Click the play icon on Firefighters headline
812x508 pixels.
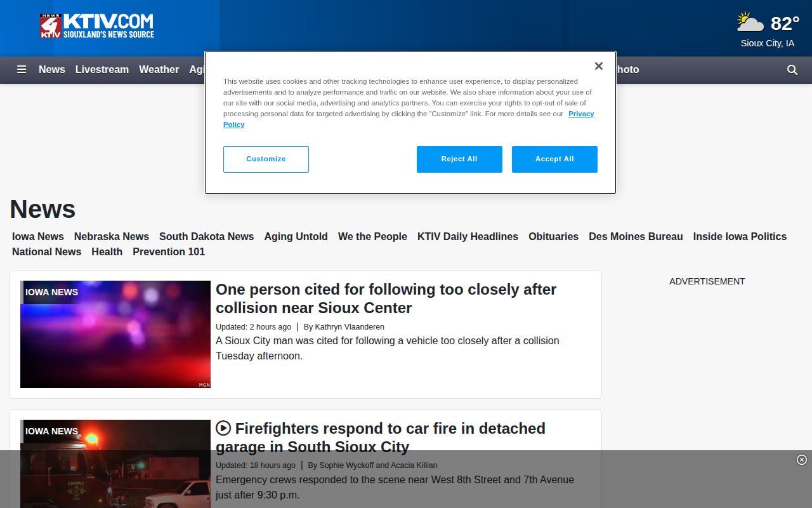click(x=223, y=428)
